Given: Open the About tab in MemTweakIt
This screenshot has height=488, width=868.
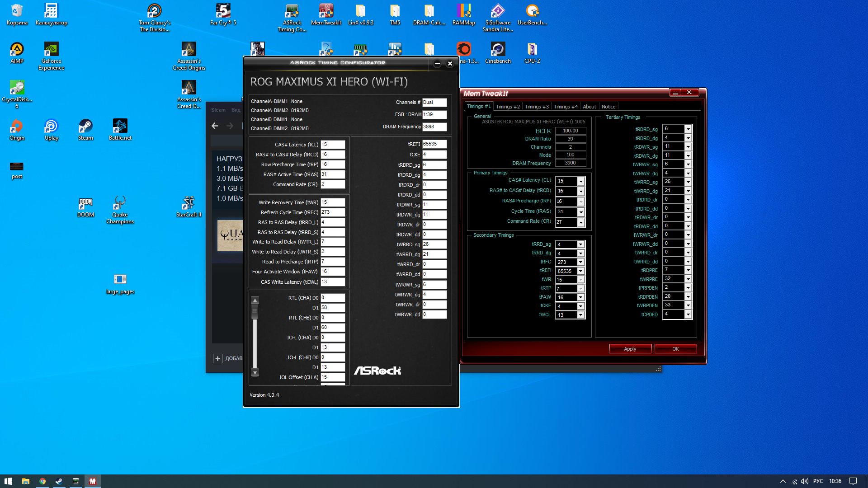Looking at the screenshot, I should coord(589,107).
